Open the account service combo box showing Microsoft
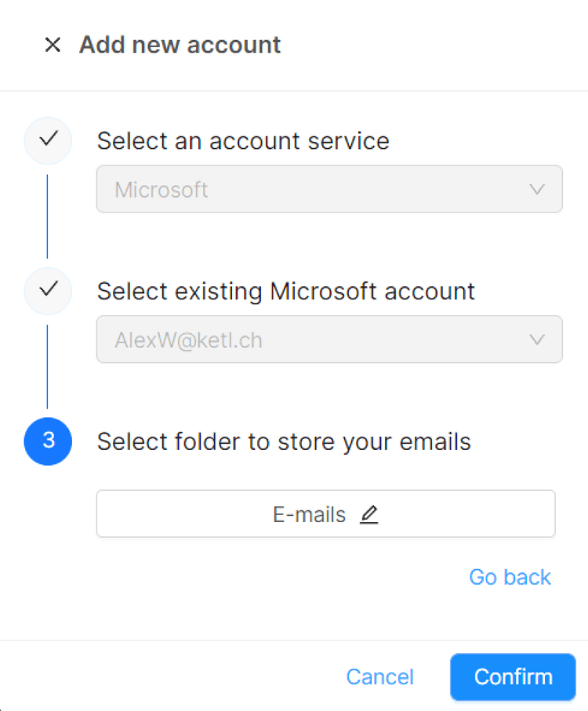 click(x=314, y=189)
